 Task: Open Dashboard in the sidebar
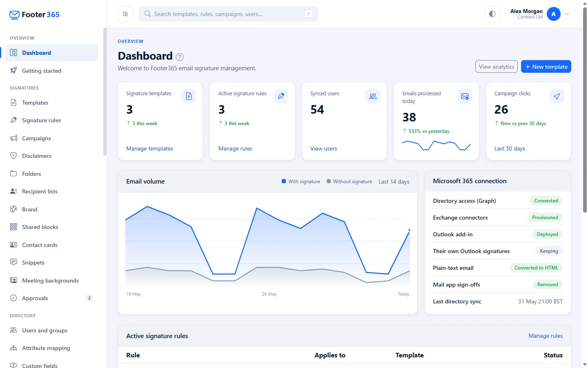click(52, 53)
